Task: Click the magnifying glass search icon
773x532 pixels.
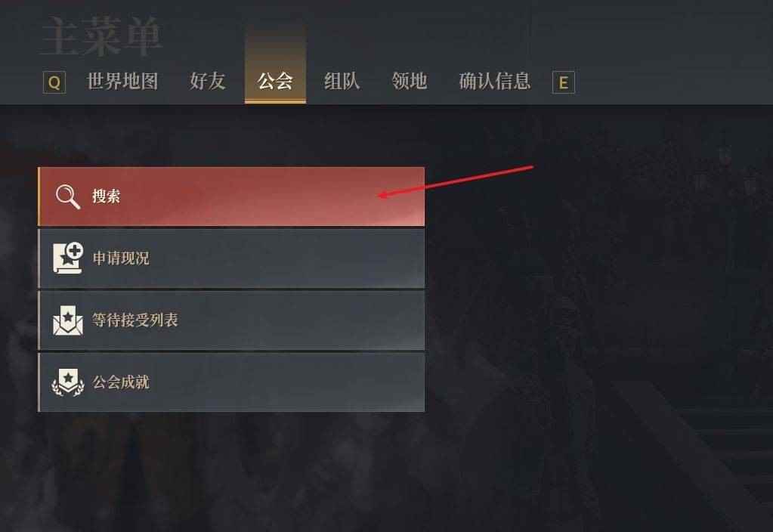Action: coord(68,196)
